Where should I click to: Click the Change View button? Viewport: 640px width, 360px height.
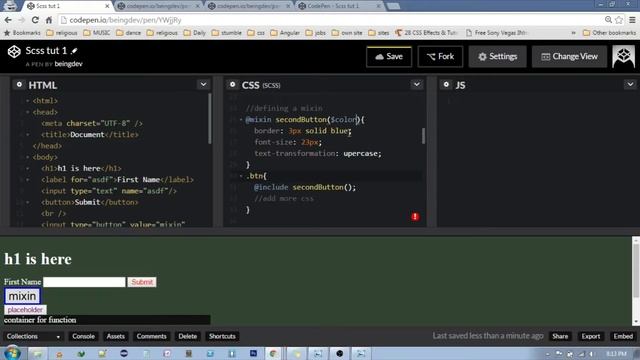[569, 56]
